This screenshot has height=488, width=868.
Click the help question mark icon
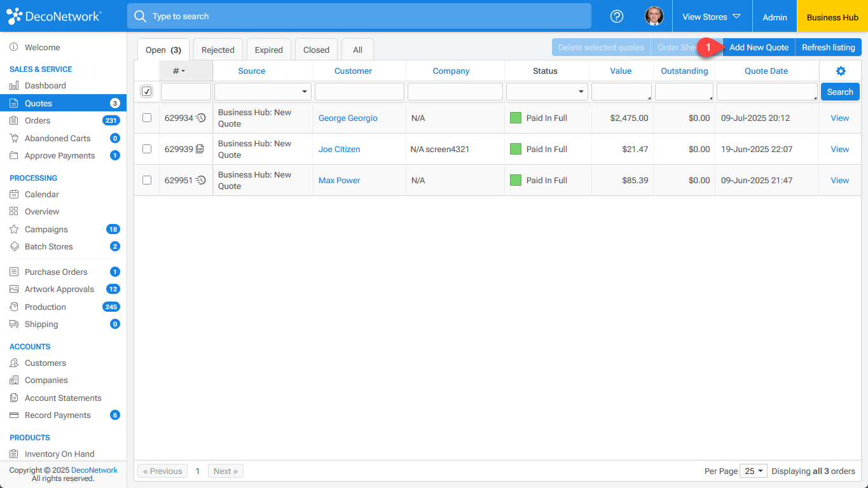pos(616,17)
